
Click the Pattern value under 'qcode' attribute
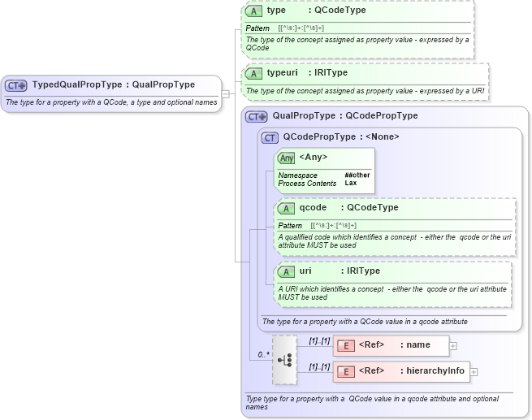(x=334, y=226)
